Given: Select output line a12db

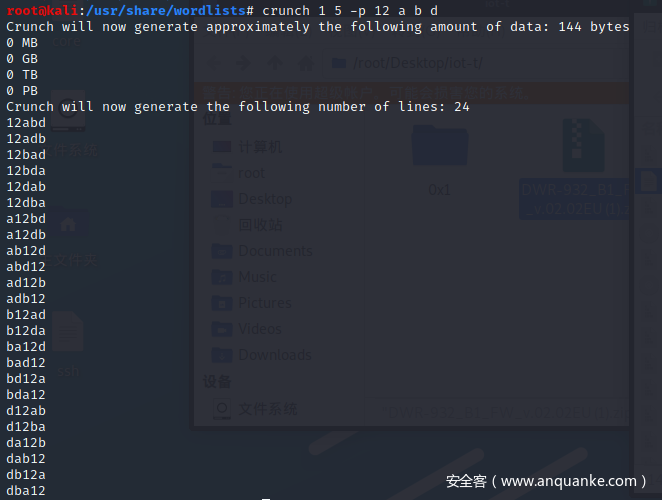Looking at the screenshot, I should point(26,235).
